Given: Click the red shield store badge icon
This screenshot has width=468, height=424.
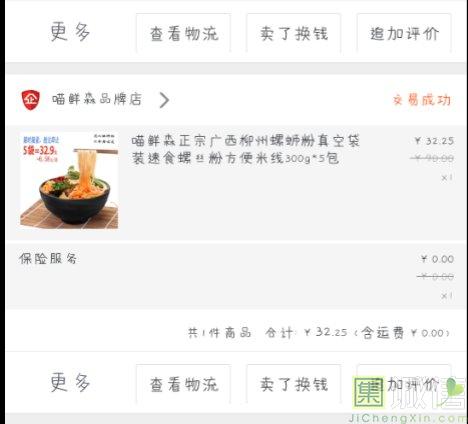Looking at the screenshot, I should click(31, 100).
